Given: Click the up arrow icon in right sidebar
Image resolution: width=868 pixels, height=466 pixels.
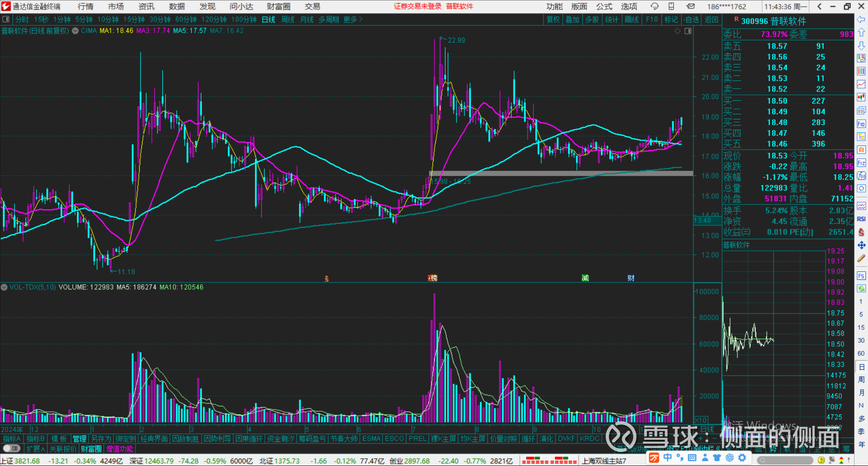Looking at the screenshot, I should 861,33.
